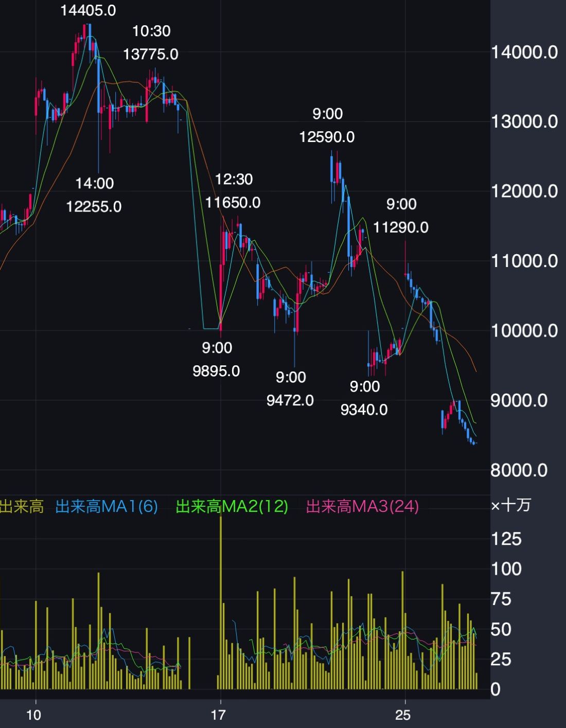Click the 14405.0 peak price label
The height and width of the screenshot is (728, 566).
(88, 10)
